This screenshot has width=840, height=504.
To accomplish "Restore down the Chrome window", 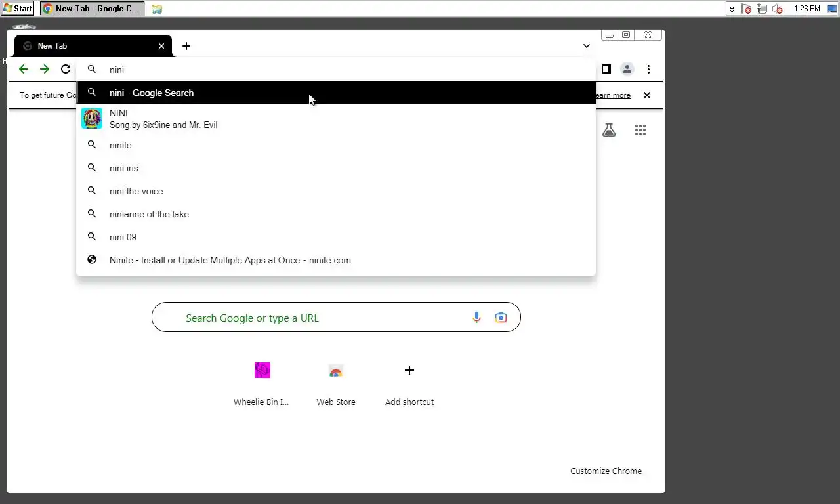I will tap(626, 35).
